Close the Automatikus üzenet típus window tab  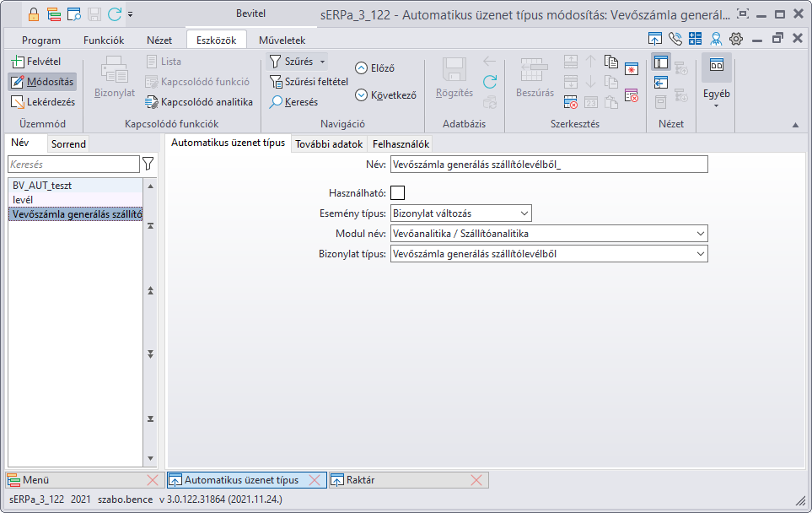(x=315, y=480)
